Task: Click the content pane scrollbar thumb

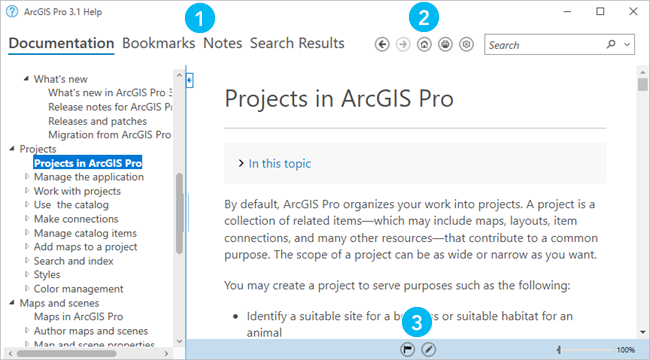Action: [643, 85]
